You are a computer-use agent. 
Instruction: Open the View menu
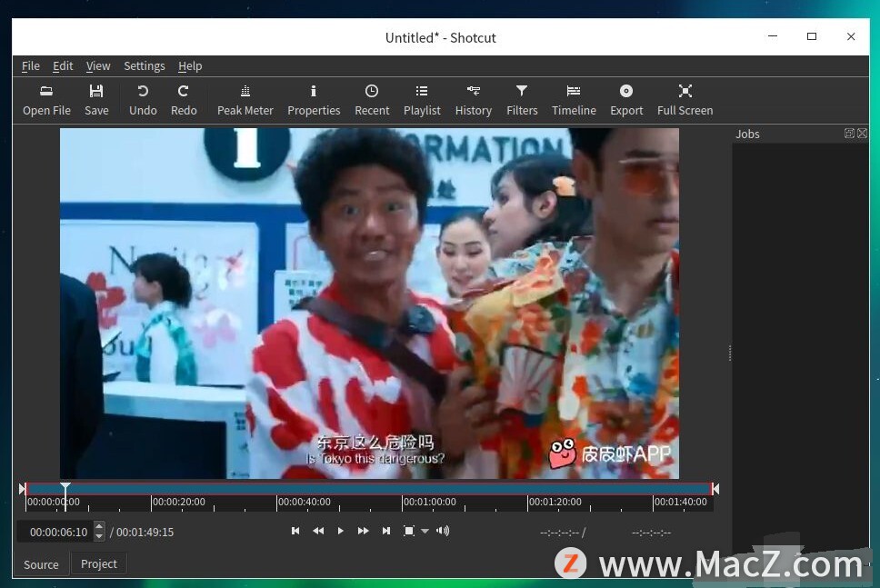pyautogui.click(x=98, y=66)
